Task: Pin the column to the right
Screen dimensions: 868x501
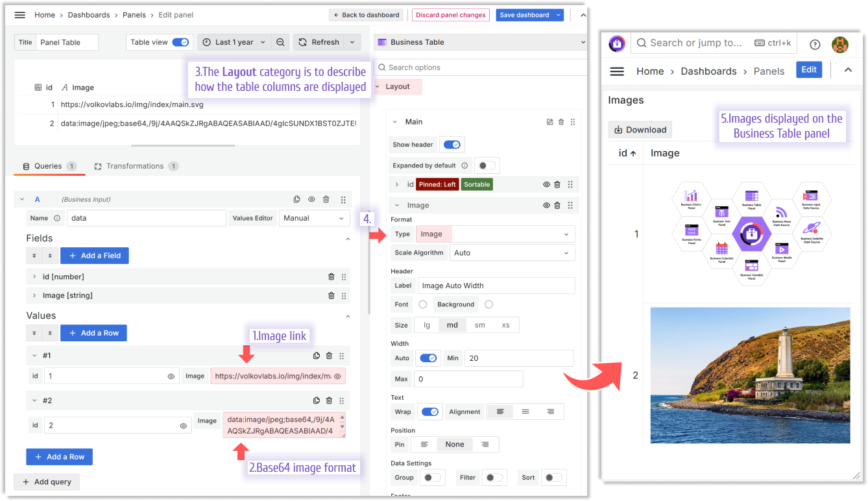Action: 485,445
